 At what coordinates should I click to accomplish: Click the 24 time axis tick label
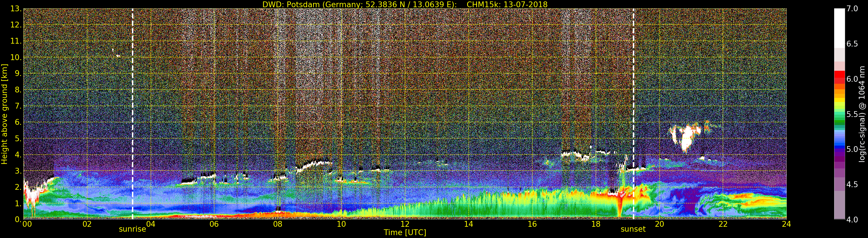click(786, 224)
